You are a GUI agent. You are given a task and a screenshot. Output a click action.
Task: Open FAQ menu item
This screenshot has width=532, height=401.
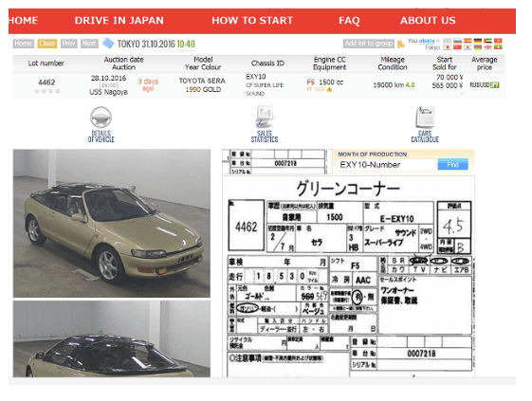(x=349, y=20)
